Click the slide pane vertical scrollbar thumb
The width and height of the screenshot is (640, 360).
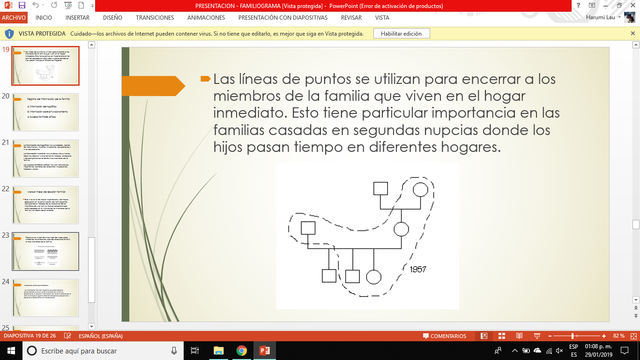636,224
